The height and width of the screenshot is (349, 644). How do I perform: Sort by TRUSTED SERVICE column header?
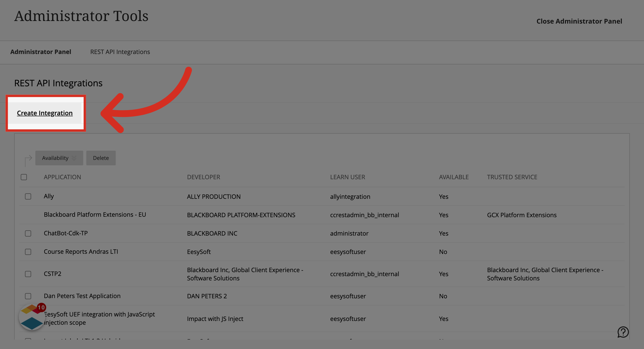tap(512, 177)
